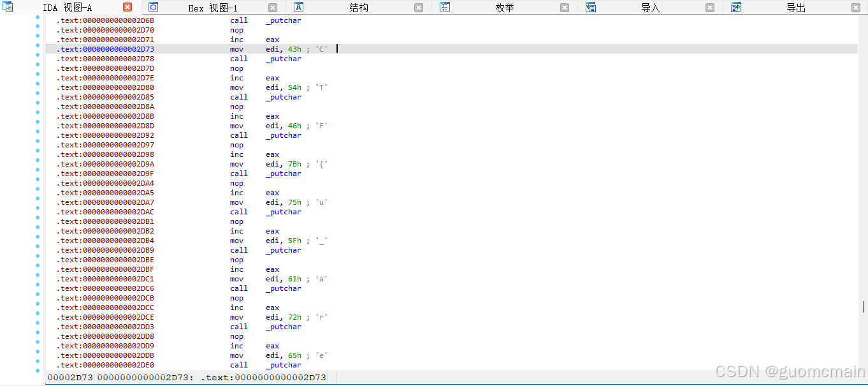Image resolution: width=868 pixels, height=386 pixels.
Task: Click the eax operand on an inc line
Action: 272,40
